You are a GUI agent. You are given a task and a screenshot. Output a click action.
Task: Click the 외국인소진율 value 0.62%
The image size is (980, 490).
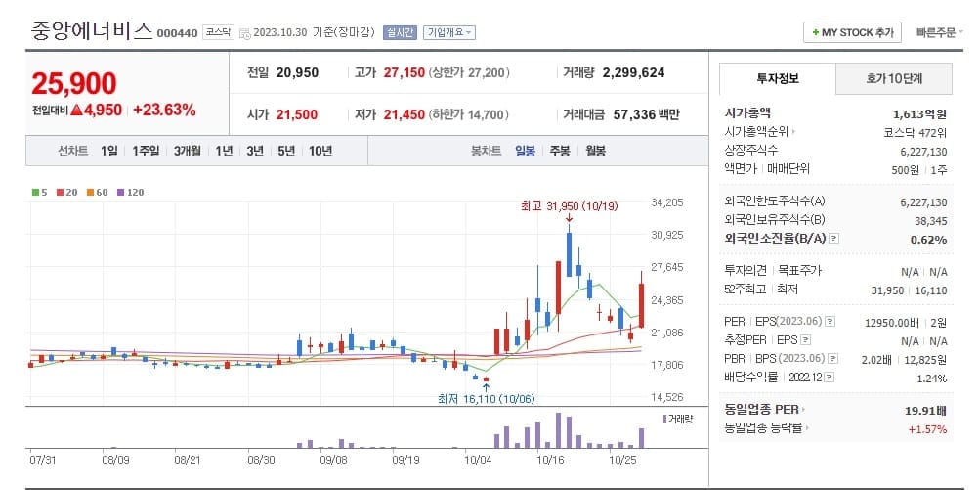(928, 239)
